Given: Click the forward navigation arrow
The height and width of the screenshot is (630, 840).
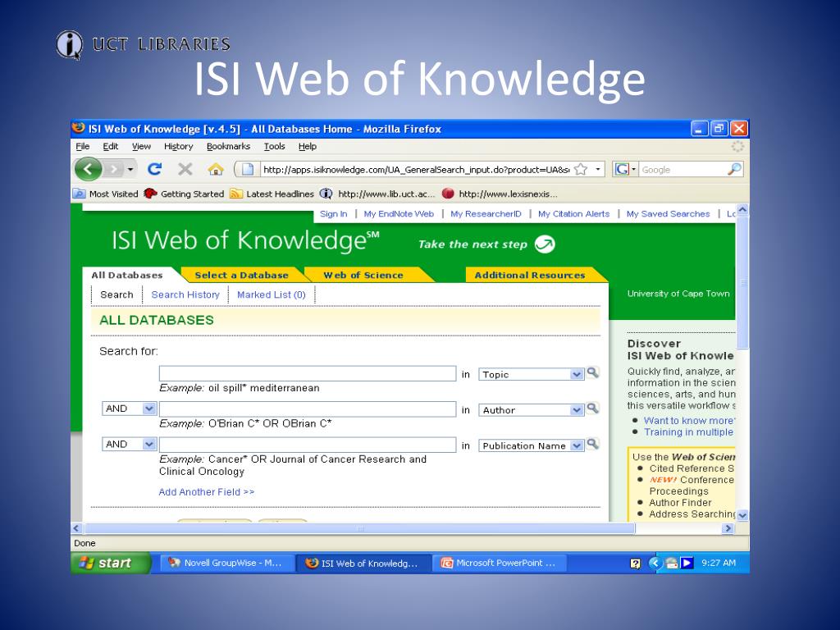Looking at the screenshot, I should (113, 169).
